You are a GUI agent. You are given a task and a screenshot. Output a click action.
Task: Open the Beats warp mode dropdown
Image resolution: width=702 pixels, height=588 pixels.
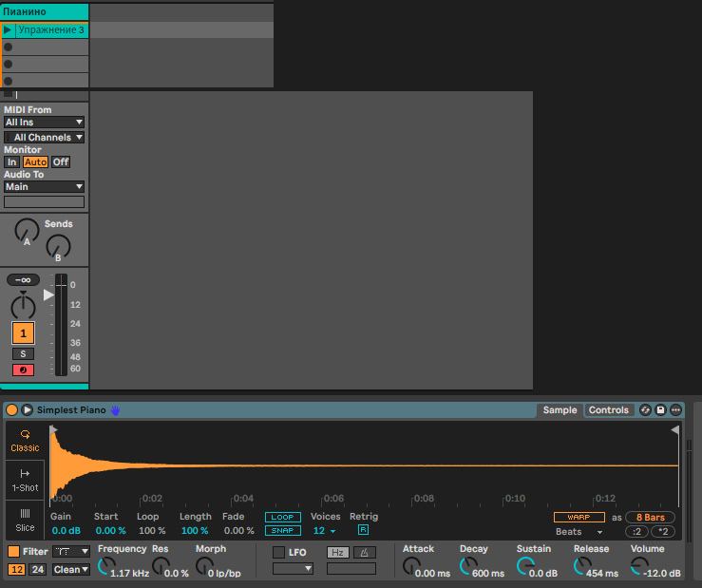tap(579, 532)
